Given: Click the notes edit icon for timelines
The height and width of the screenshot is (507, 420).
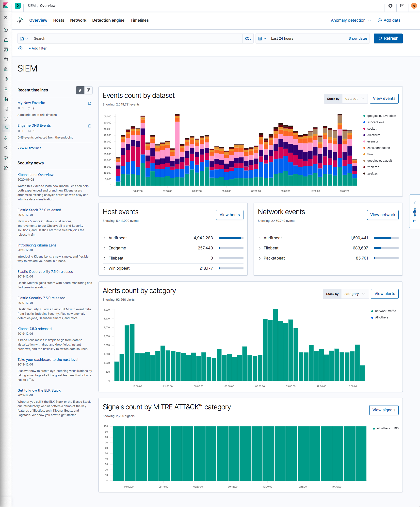Looking at the screenshot, I should click(88, 90).
